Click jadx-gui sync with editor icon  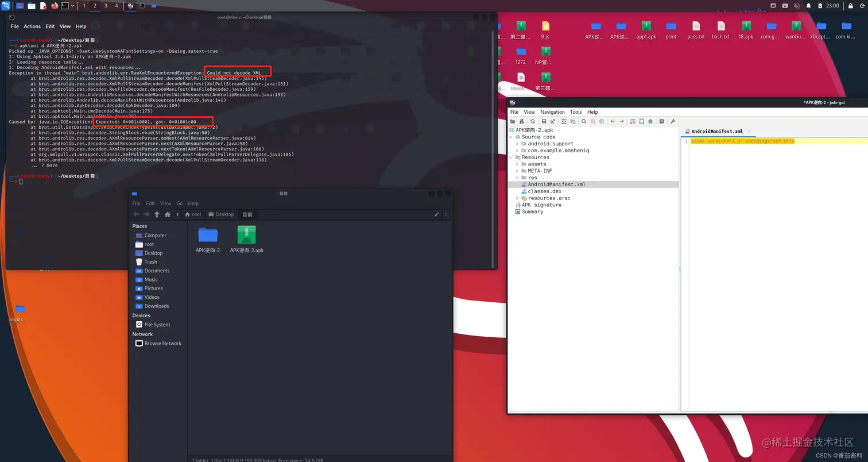(564, 121)
